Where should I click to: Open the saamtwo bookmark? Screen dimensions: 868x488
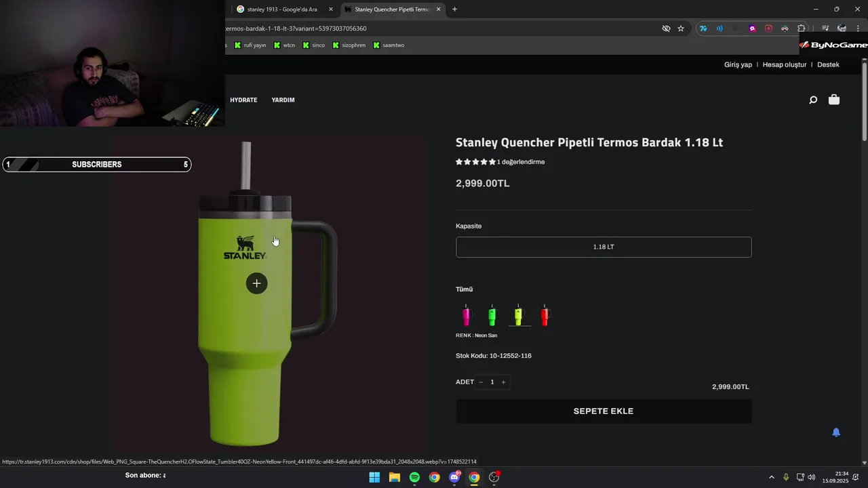coord(389,45)
